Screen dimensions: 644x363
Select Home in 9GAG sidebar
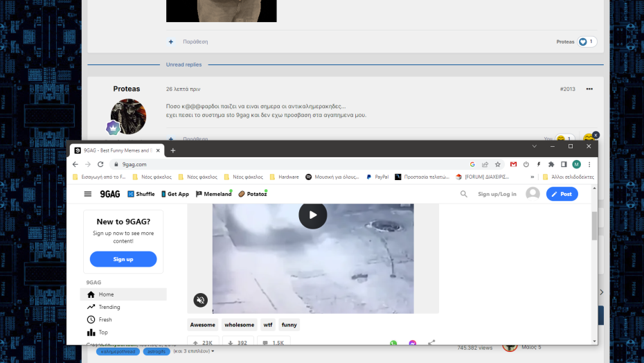(123, 294)
